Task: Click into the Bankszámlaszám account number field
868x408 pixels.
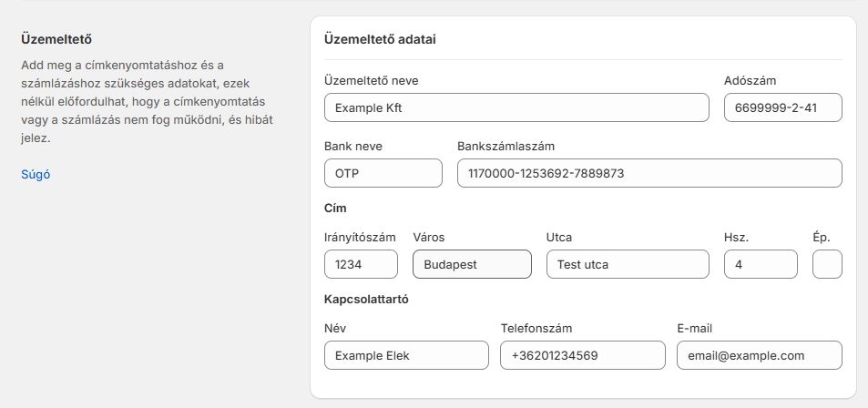Action: [x=649, y=173]
